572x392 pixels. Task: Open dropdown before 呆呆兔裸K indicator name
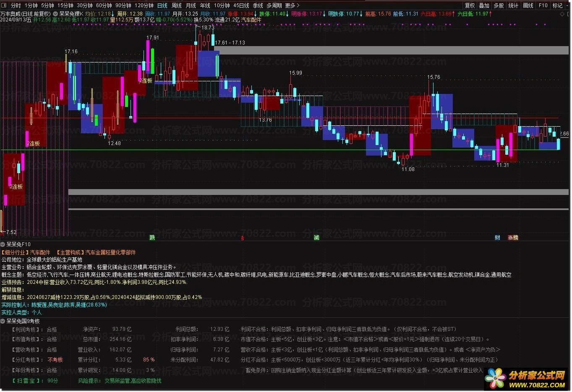[55, 14]
